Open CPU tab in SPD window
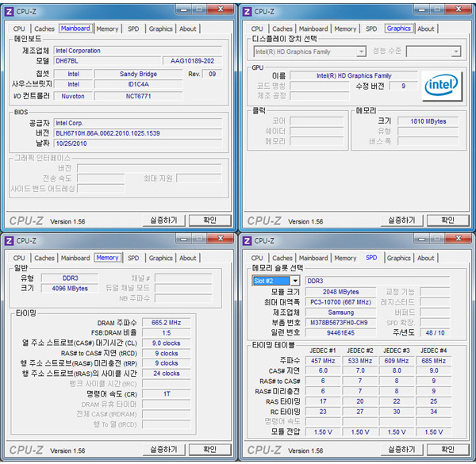 (x=257, y=258)
